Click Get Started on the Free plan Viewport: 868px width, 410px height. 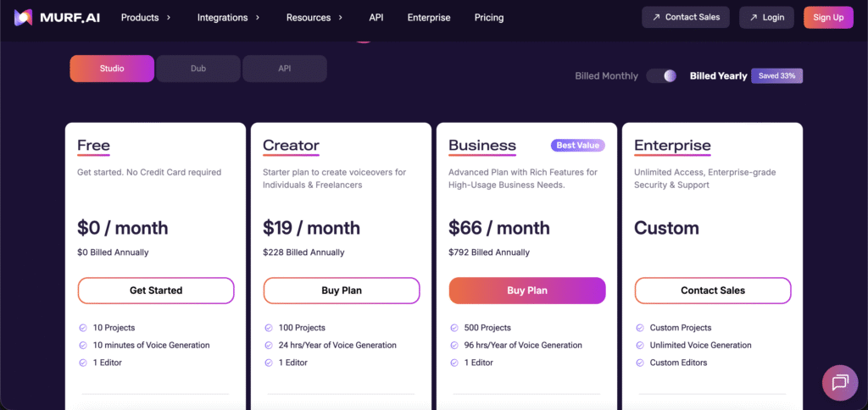pyautogui.click(x=156, y=291)
